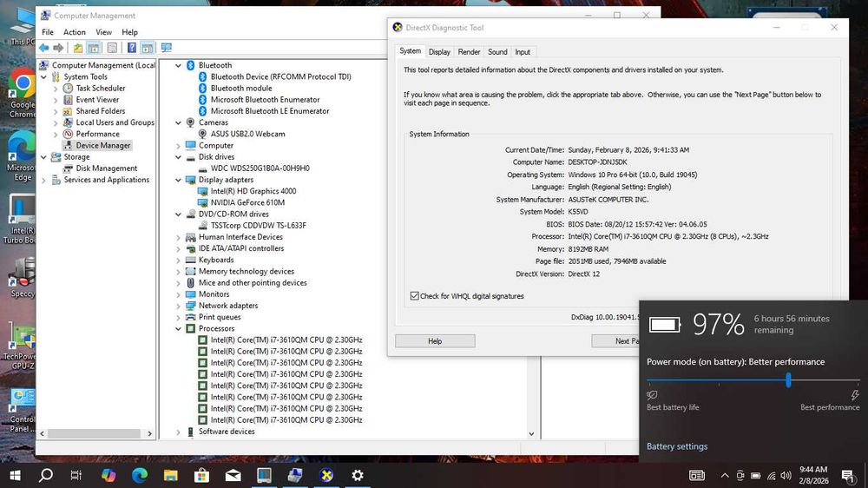Click the Back arrow in Computer Management toolbar

[x=43, y=48]
